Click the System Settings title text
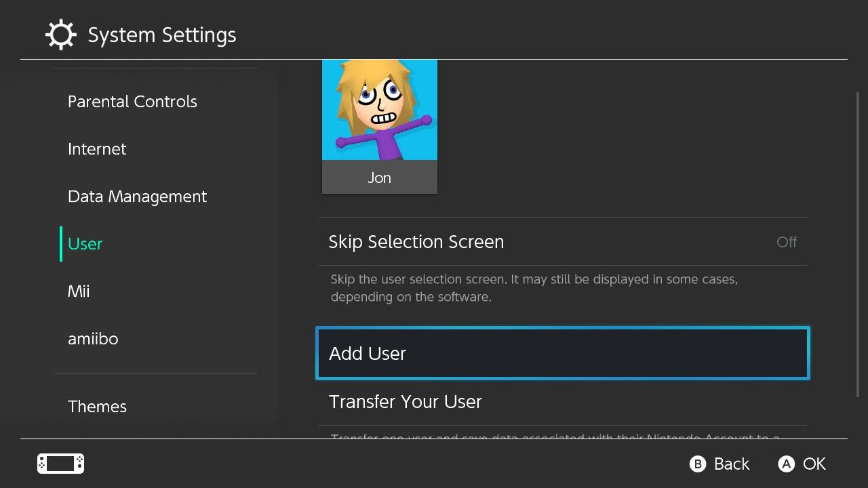The image size is (868, 488). click(161, 34)
